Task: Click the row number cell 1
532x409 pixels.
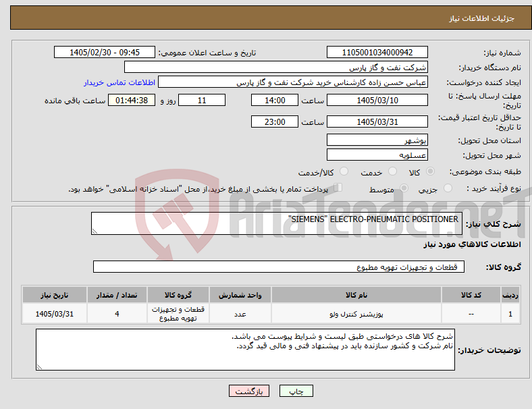Action: pos(510,314)
